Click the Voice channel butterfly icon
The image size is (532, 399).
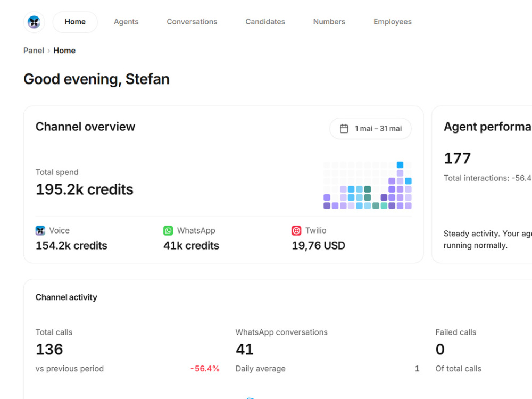[x=40, y=231]
